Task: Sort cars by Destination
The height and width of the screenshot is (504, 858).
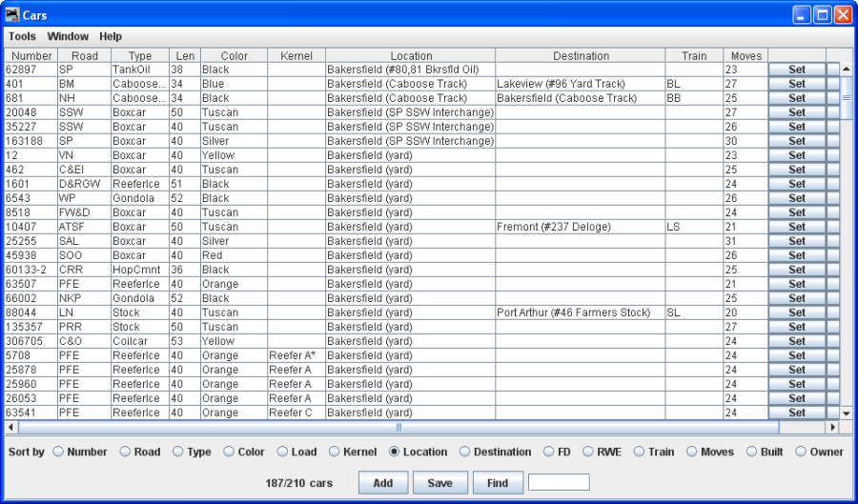Action: [464, 452]
